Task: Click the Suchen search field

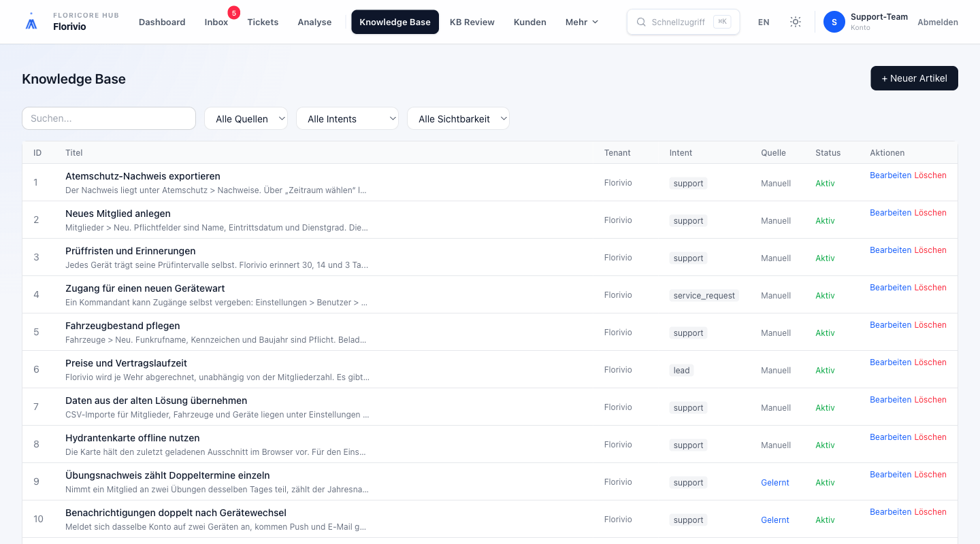Action: [x=109, y=118]
